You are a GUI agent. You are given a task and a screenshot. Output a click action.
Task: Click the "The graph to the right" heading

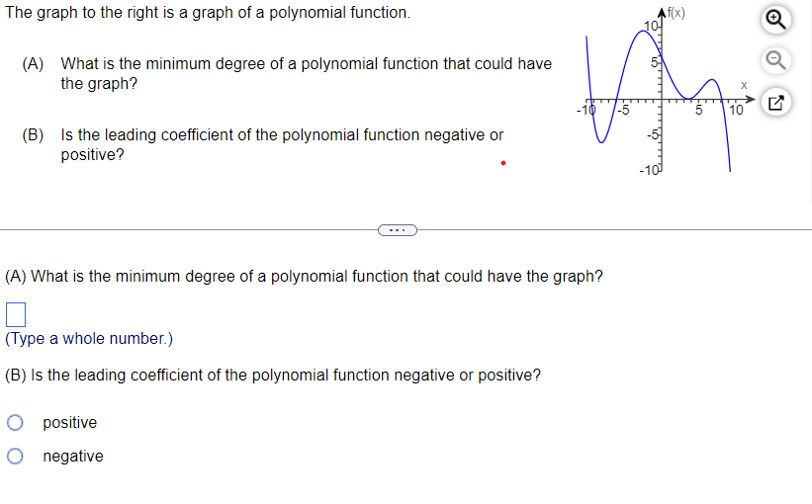click(x=208, y=13)
